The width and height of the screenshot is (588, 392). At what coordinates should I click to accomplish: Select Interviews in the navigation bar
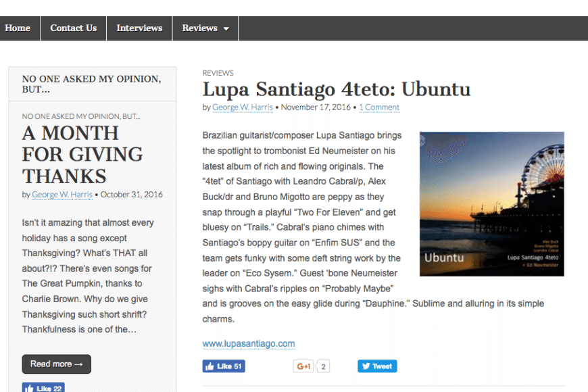139,28
